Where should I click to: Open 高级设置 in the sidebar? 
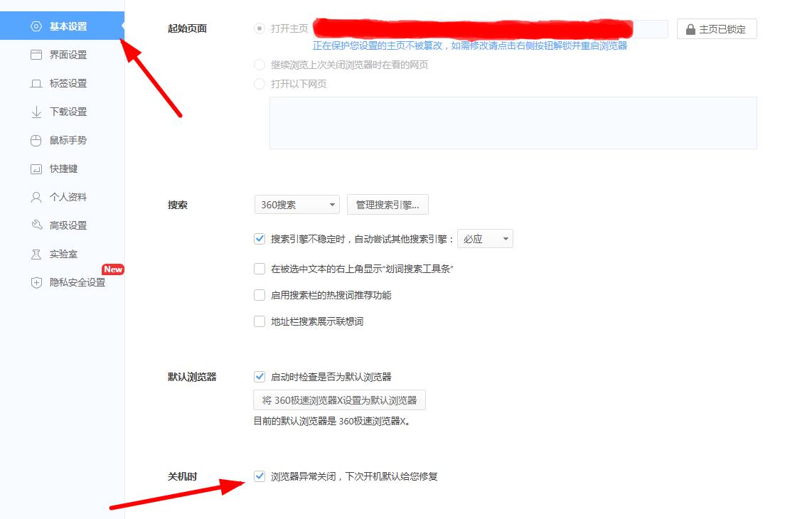[68, 225]
